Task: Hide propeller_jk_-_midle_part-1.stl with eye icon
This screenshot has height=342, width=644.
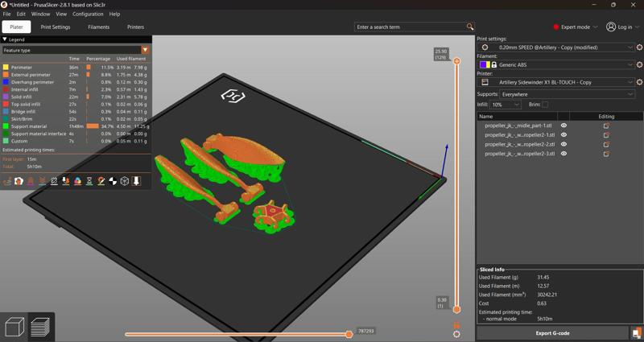Action: [x=563, y=126]
